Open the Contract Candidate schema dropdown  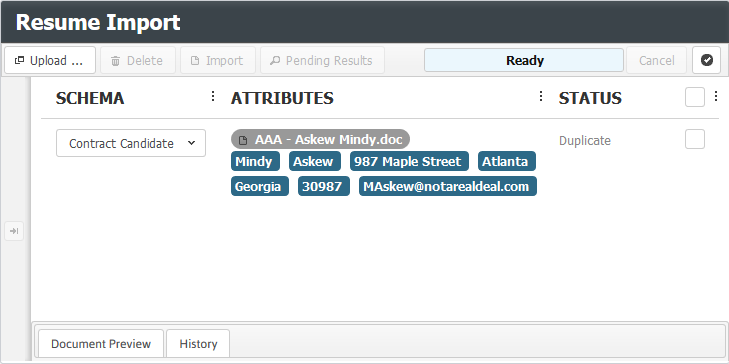pyautogui.click(x=131, y=143)
